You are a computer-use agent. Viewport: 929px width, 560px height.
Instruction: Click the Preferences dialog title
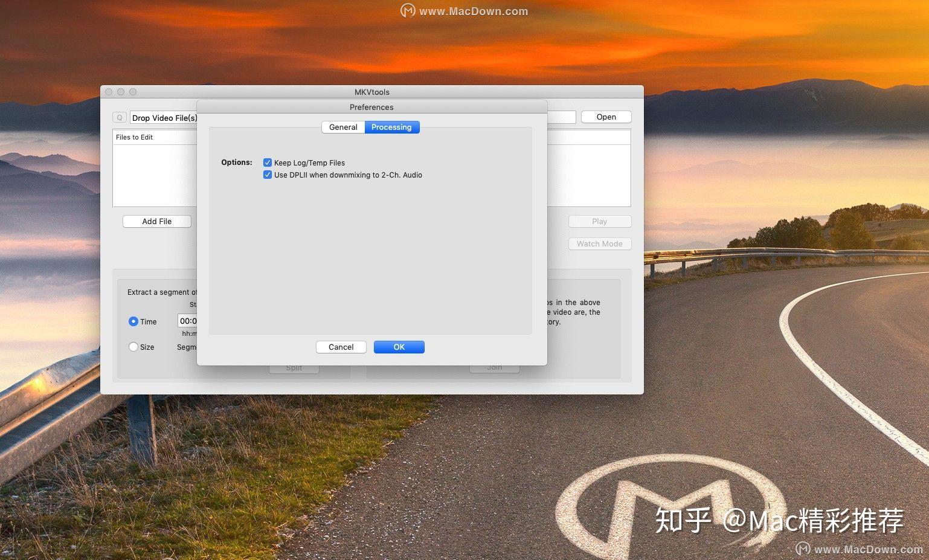[x=371, y=107]
